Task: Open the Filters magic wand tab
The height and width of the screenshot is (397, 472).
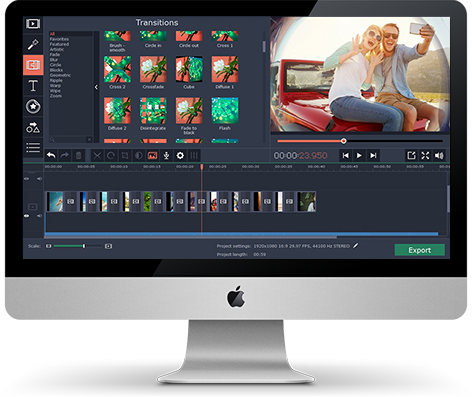Action: 33,44
